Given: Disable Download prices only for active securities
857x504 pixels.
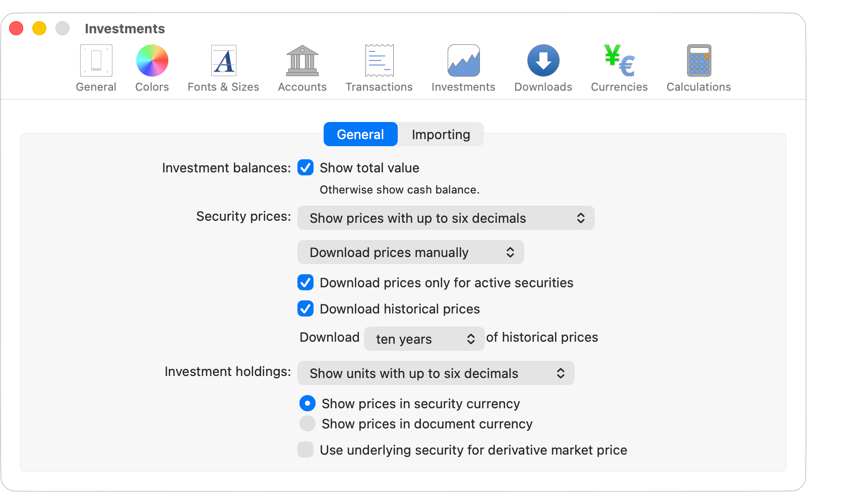Looking at the screenshot, I should click(305, 283).
